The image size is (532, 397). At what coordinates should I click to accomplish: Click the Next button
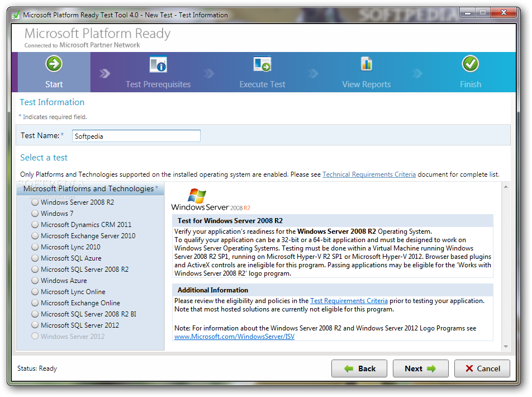pos(421,368)
